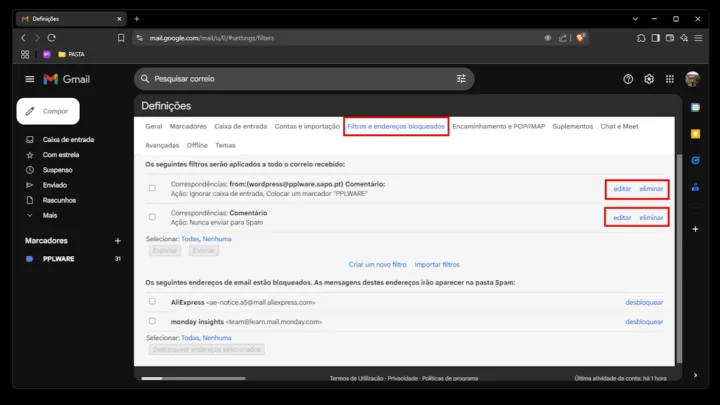The image size is (720, 405).
Task: Check the wordpress@pplware.sapo.pt filter checkbox
Action: coord(152,188)
